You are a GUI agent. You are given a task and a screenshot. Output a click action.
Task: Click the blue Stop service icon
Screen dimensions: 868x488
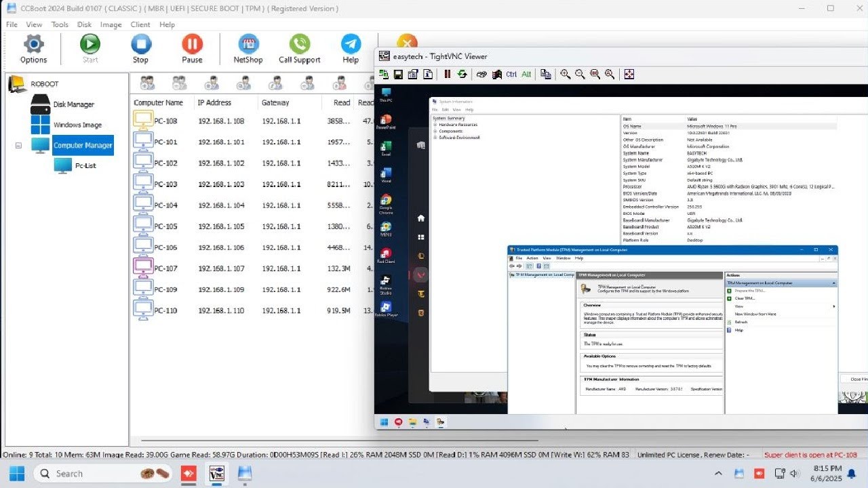(140, 45)
